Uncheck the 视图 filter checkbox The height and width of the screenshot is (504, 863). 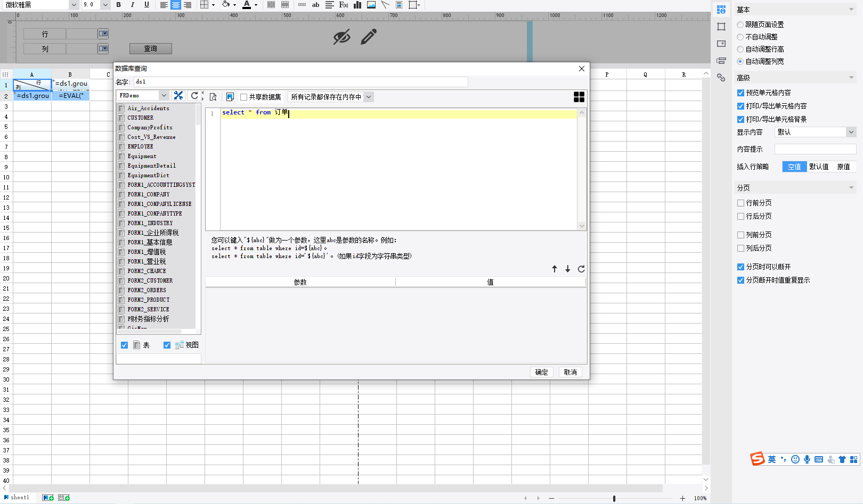coord(167,345)
